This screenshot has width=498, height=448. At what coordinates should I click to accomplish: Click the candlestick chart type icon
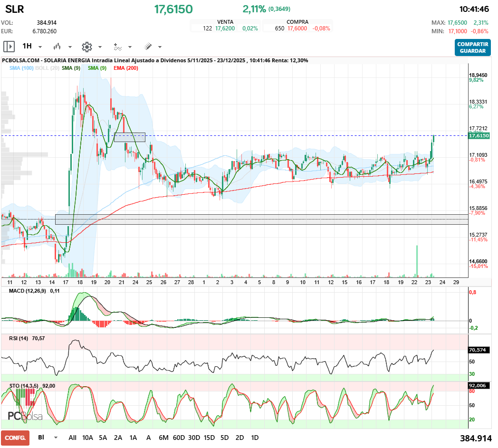pyautogui.click(x=57, y=47)
